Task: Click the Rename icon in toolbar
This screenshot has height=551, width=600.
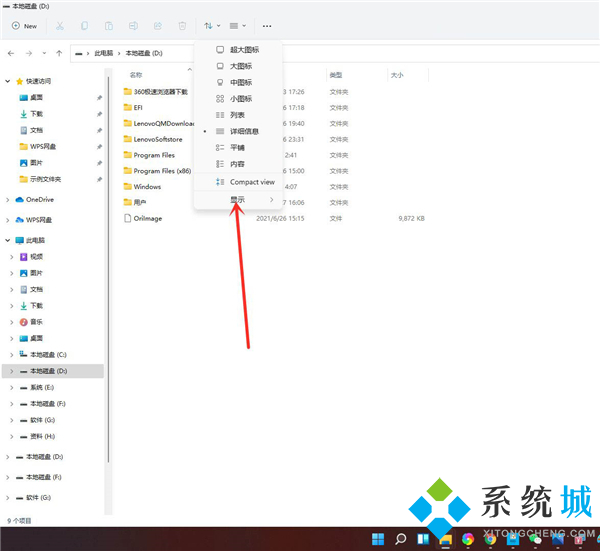Action: click(133, 26)
